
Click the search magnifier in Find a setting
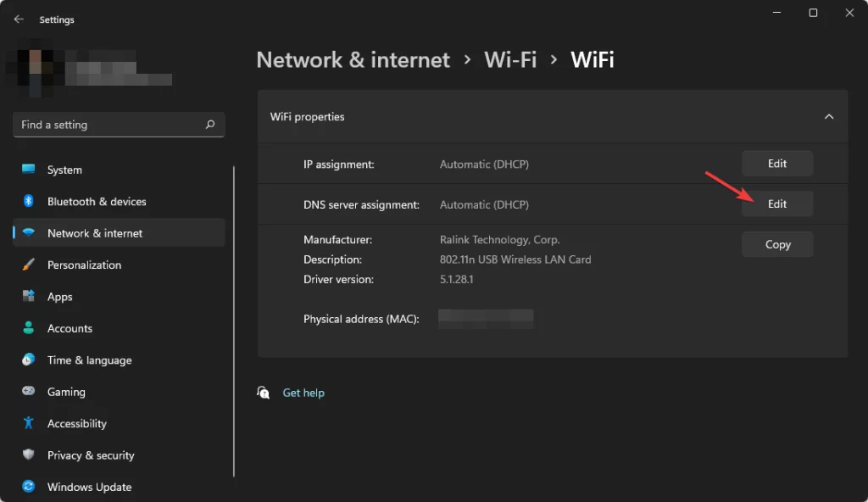209,124
